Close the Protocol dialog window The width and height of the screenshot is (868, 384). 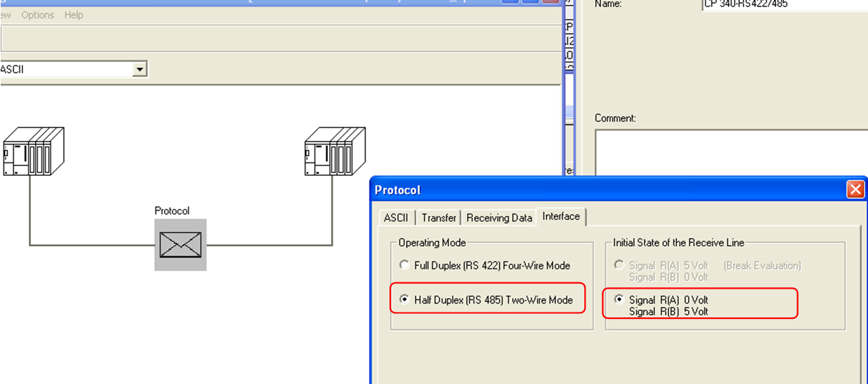855,190
